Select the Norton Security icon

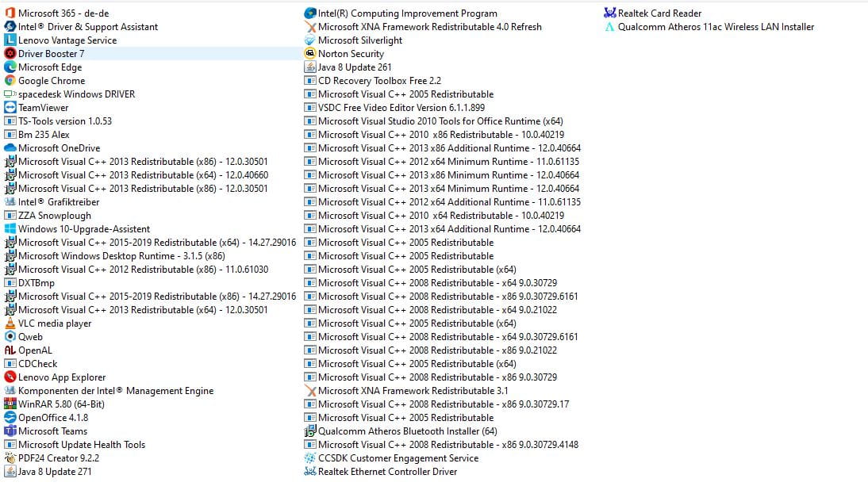click(x=310, y=54)
